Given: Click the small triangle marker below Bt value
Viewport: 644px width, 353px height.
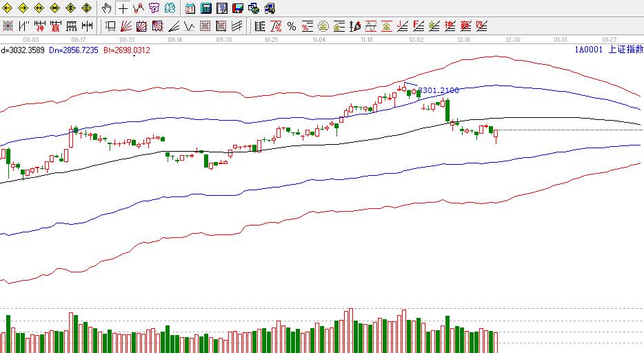Looking at the screenshot, I should [x=133, y=56].
